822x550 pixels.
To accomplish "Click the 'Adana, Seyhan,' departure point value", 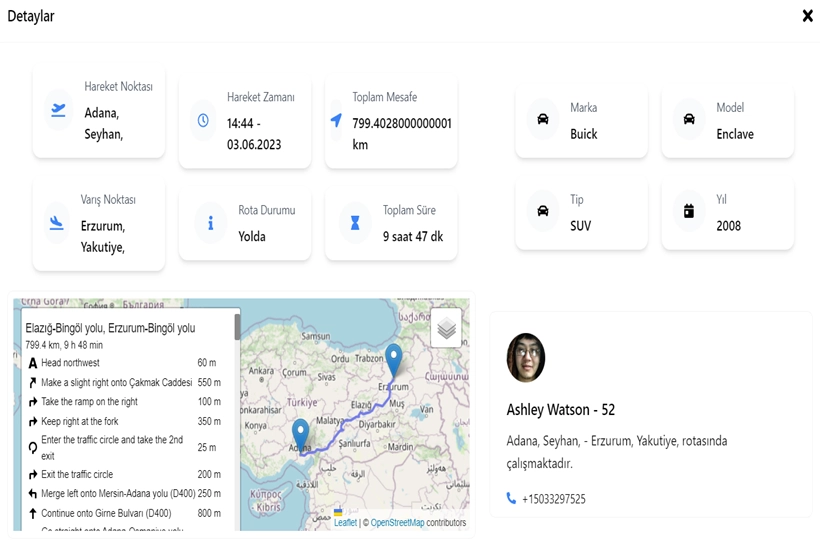I will (104, 124).
